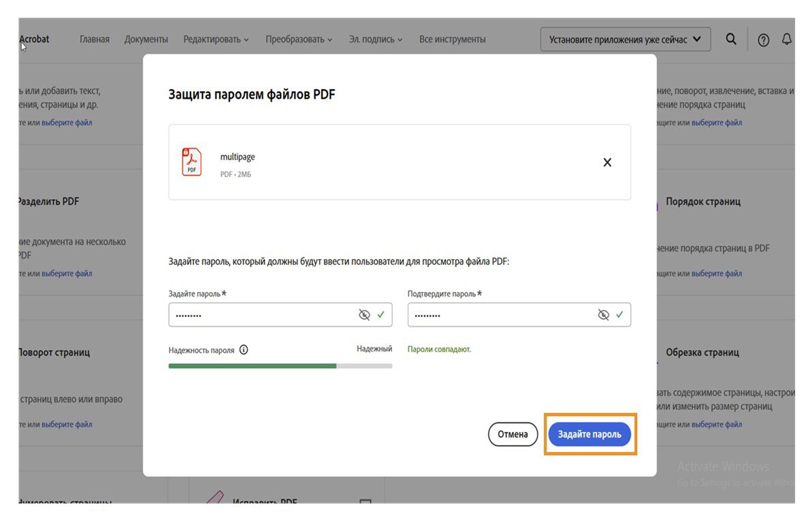This screenshot has height=524, width=812.
Task: Reveal the password in Подтвердите пароль field
Action: (x=603, y=314)
